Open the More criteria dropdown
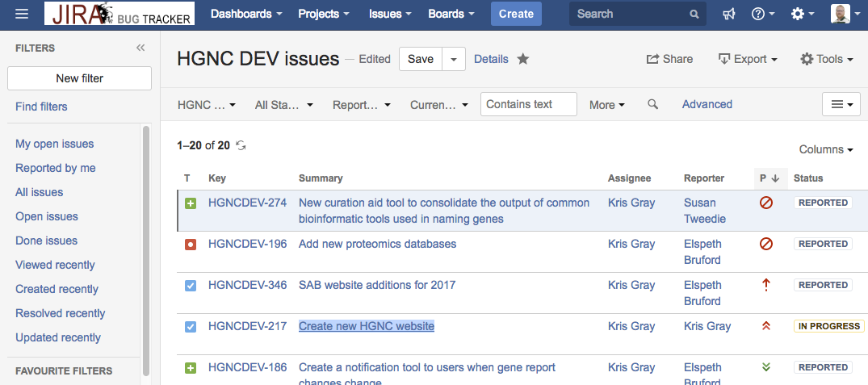Image resolution: width=868 pixels, height=385 pixels. point(606,105)
